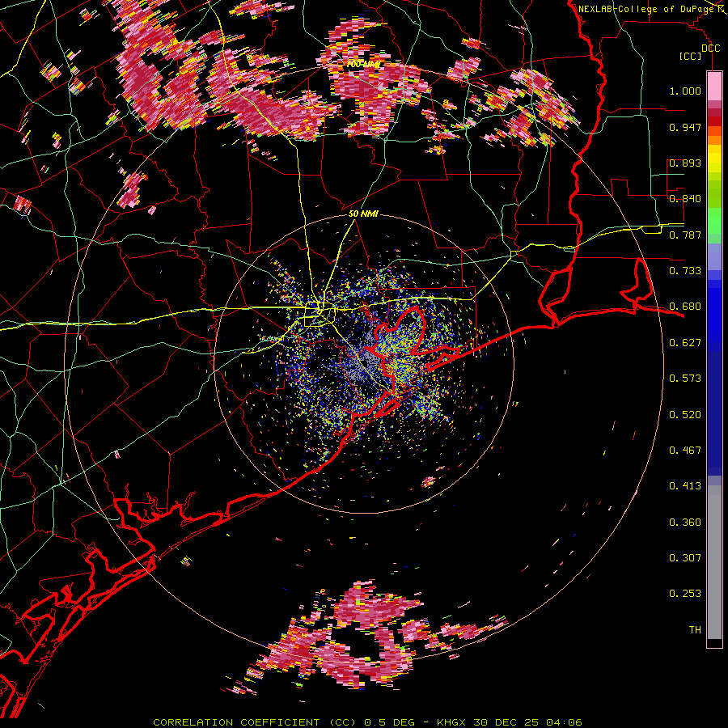Pick the gray band of the colorbar
Screen dimensions: 728x728
tap(714, 562)
